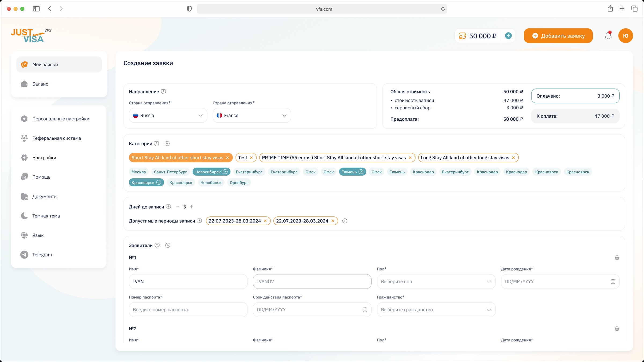Open Помощь in the sidebar
The width and height of the screenshot is (644, 362).
click(59, 177)
